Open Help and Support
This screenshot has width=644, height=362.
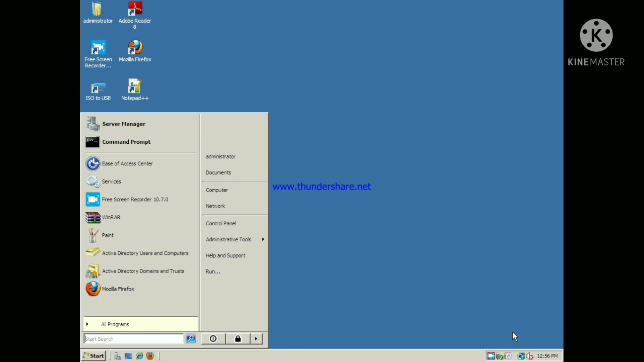225,255
